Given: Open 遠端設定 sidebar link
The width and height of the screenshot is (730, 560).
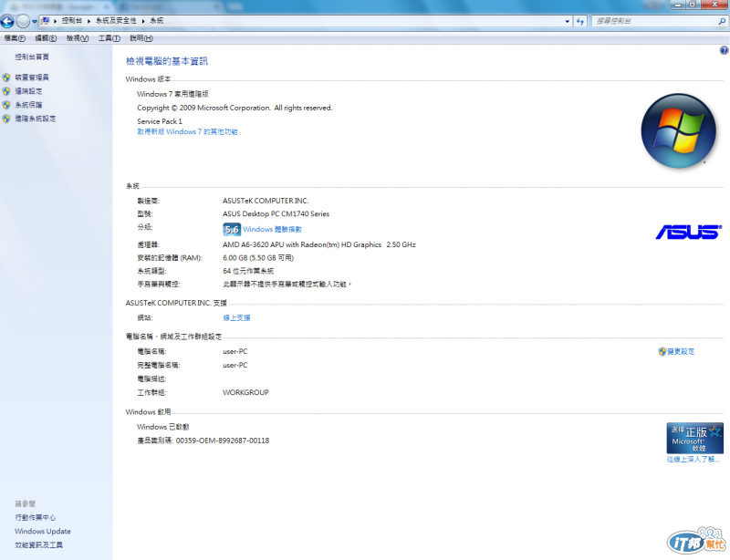Looking at the screenshot, I should click(28, 91).
